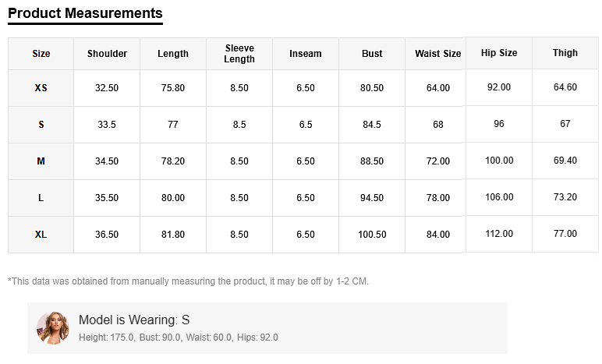Image resolution: width=602 pixels, height=364 pixels.
Task: Click the 94.50 bust value for L
Action: [x=372, y=198]
